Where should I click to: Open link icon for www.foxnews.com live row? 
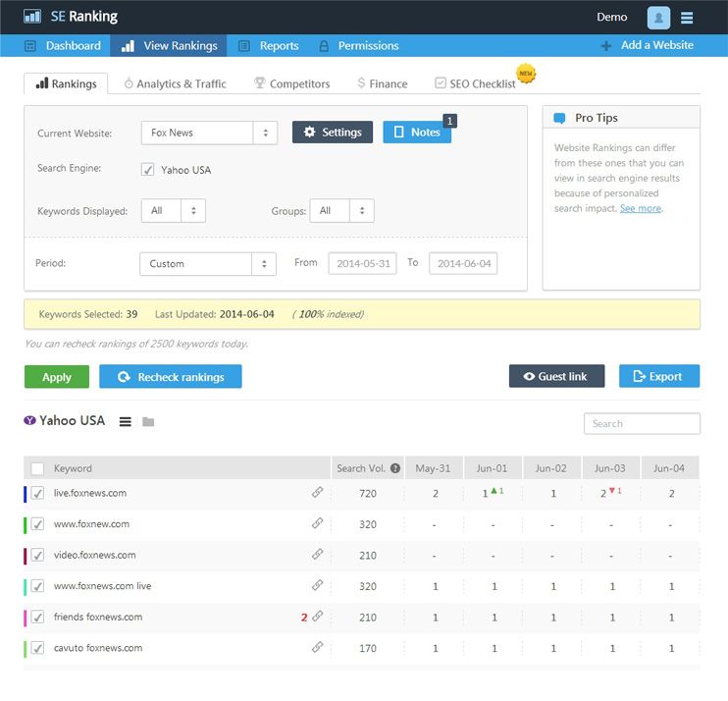(317, 585)
